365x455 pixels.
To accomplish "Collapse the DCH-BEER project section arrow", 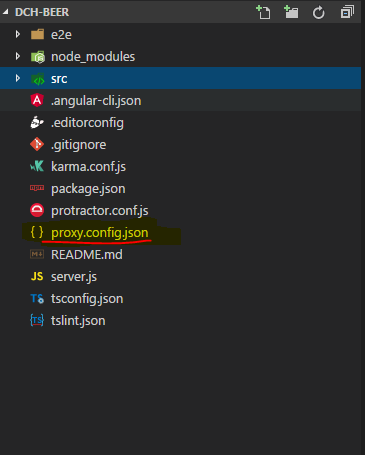I will tap(5, 12).
